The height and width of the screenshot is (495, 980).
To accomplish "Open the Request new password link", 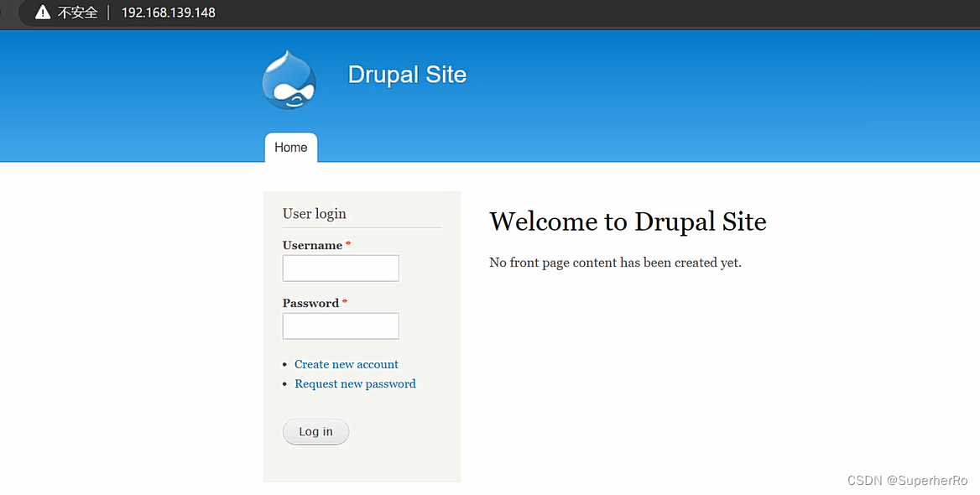I will [x=355, y=383].
